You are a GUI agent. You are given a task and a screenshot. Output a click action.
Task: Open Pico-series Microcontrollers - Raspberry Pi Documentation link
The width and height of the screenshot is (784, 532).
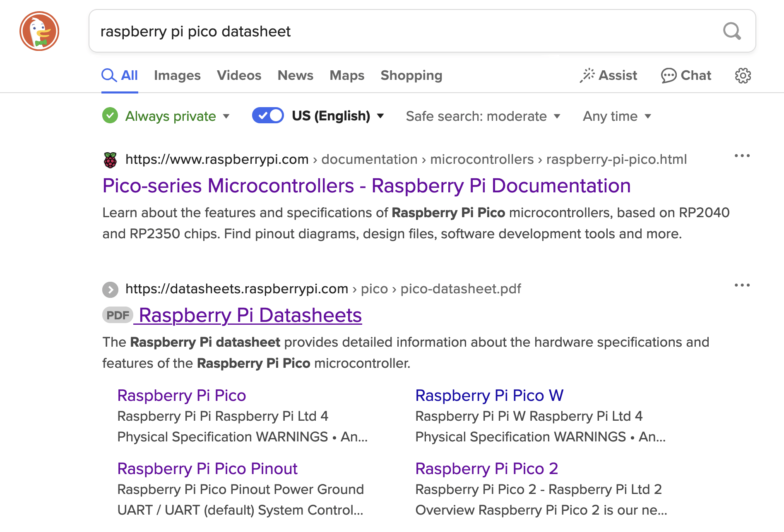367,186
